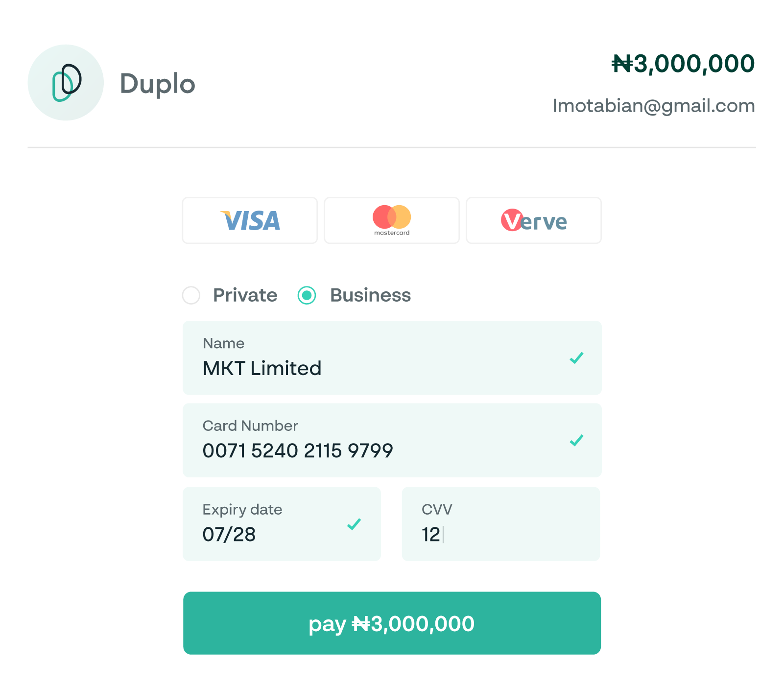The image size is (784, 686).
Task: Select the Mastercard payment option
Action: pos(392,220)
